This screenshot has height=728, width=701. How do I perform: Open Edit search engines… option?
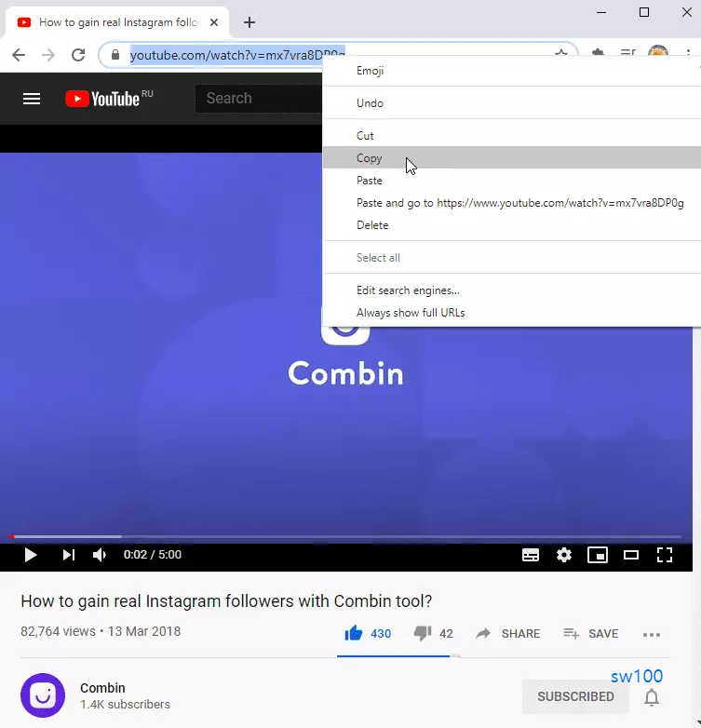pos(512,290)
